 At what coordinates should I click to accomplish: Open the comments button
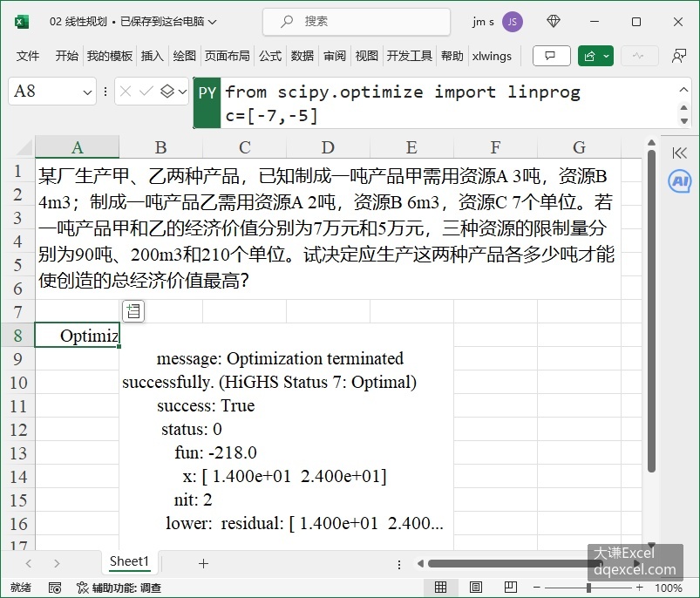pyautogui.click(x=551, y=56)
